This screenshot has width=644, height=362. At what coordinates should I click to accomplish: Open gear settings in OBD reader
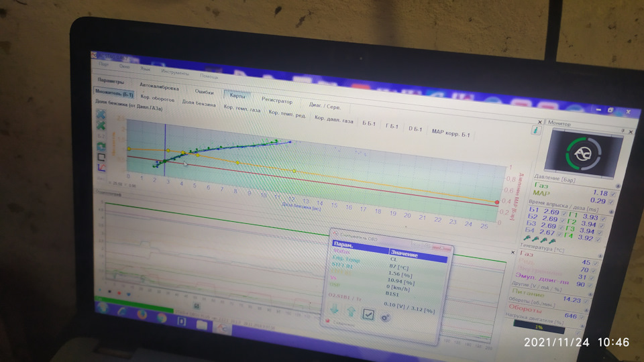coord(385,317)
